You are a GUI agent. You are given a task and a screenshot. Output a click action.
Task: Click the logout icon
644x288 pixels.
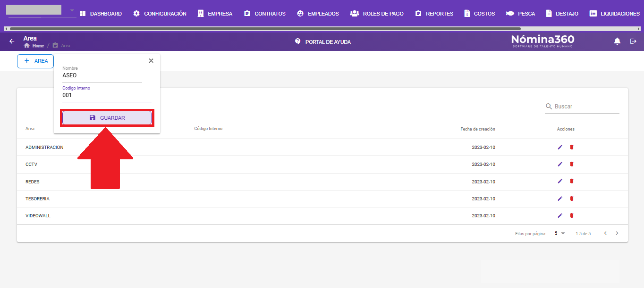pyautogui.click(x=634, y=41)
